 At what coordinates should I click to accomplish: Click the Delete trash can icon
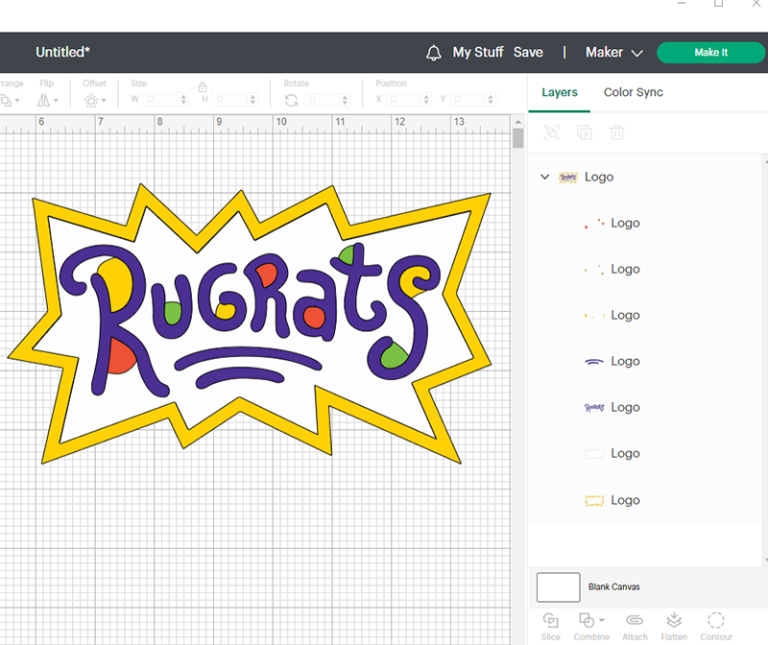coord(618,133)
